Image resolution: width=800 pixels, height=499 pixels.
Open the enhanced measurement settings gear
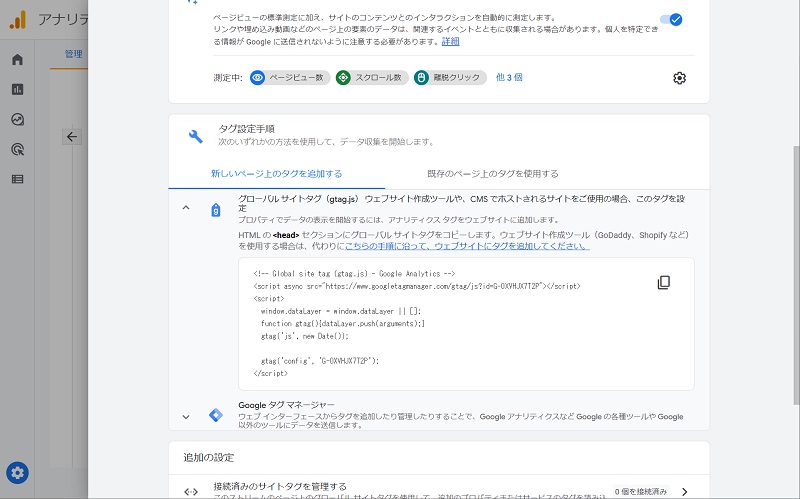679,78
